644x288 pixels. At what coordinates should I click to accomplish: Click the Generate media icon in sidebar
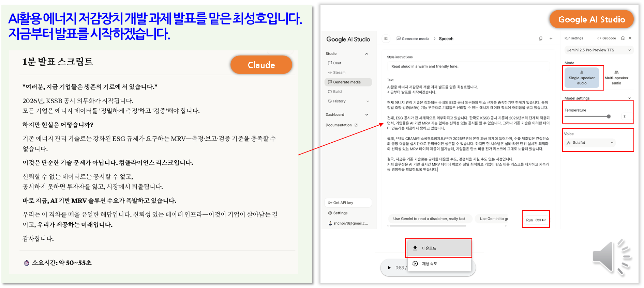click(330, 82)
